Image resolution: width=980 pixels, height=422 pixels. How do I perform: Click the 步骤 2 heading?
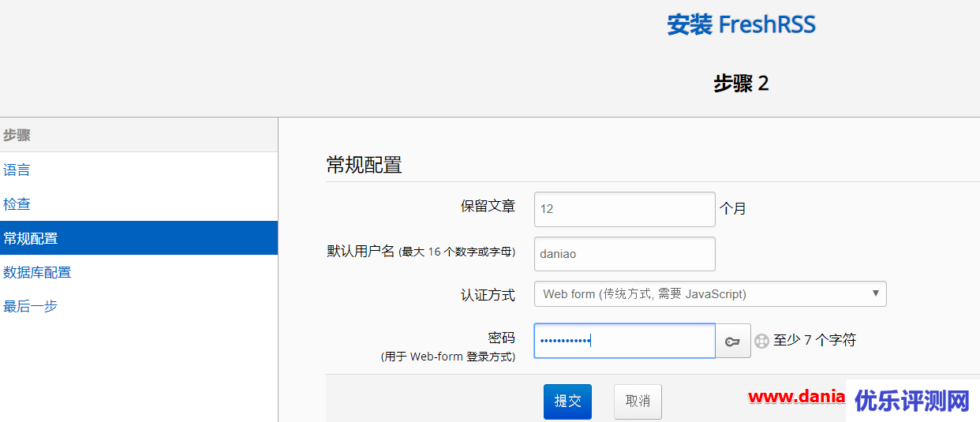[x=741, y=83]
